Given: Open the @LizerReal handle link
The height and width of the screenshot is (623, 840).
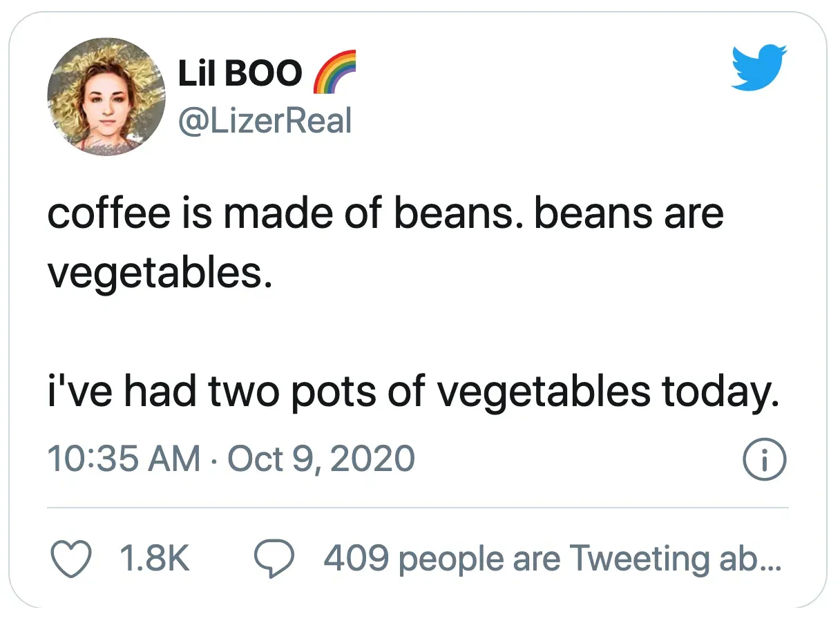Looking at the screenshot, I should [x=265, y=122].
